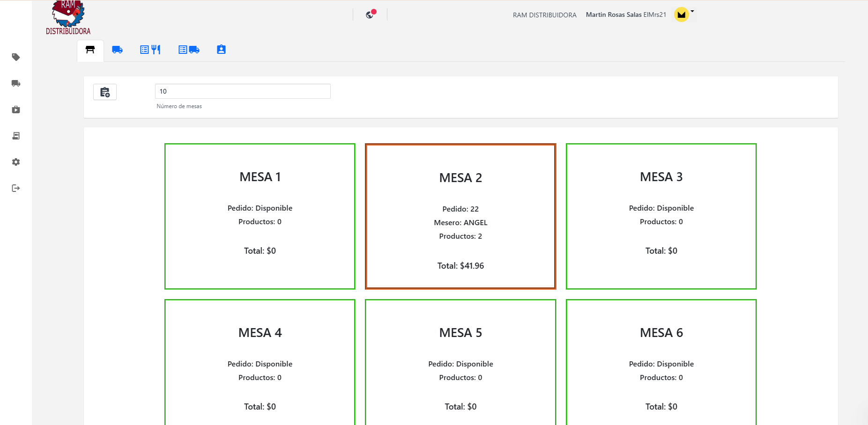The width and height of the screenshot is (868, 425).
Task: Switch to the delivery truck tab
Action: click(117, 50)
